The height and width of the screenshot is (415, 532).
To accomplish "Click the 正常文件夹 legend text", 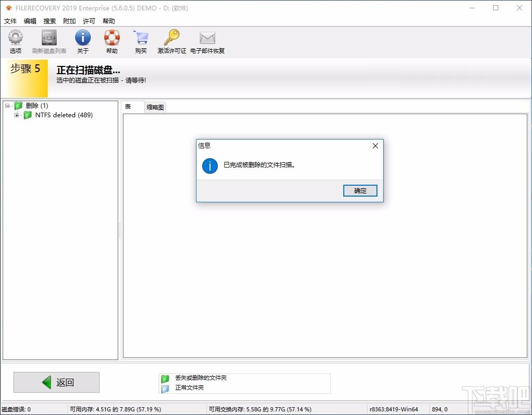I will (189, 388).
